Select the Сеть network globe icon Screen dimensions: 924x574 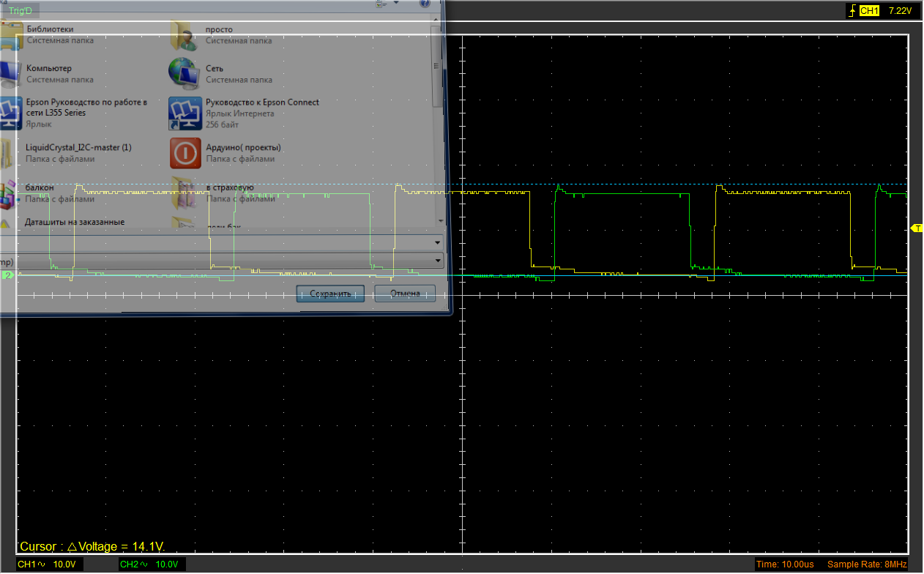[x=184, y=72]
